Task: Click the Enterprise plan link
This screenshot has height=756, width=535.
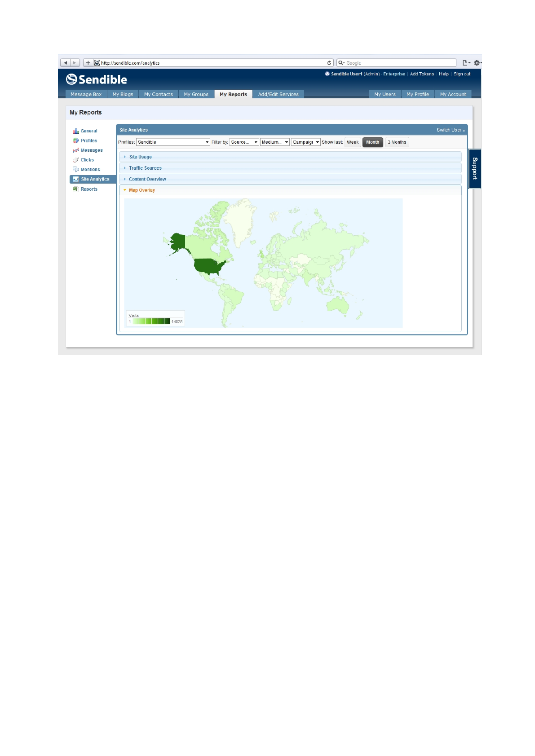Action: pos(394,74)
